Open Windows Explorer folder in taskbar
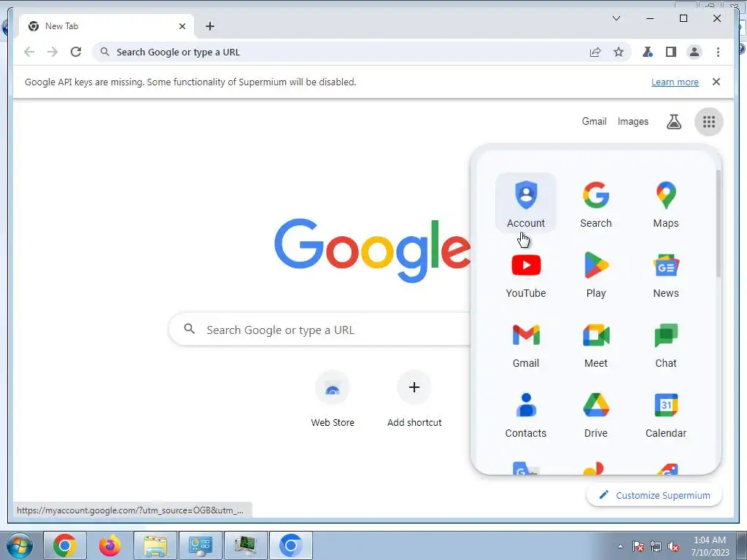 click(x=155, y=545)
